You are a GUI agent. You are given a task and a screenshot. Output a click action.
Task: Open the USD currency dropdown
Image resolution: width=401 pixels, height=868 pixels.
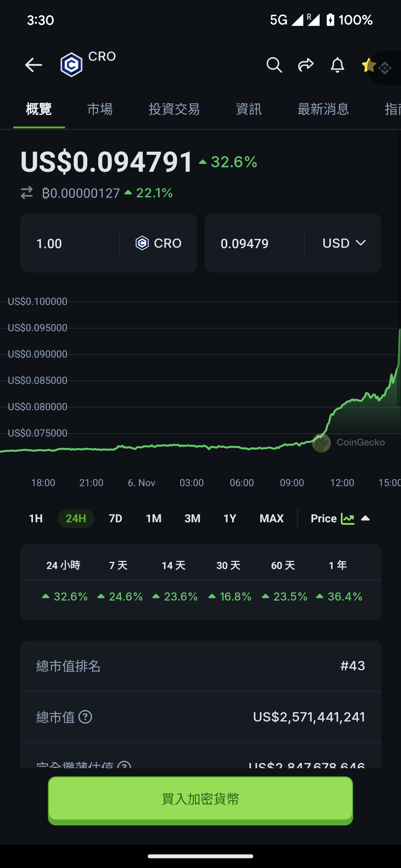click(344, 243)
